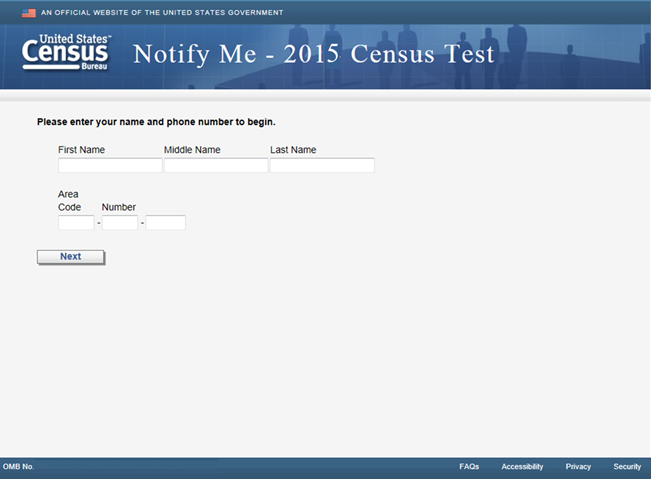This screenshot has width=651, height=479.
Task: Focus the Middle Name input field
Action: [x=216, y=165]
